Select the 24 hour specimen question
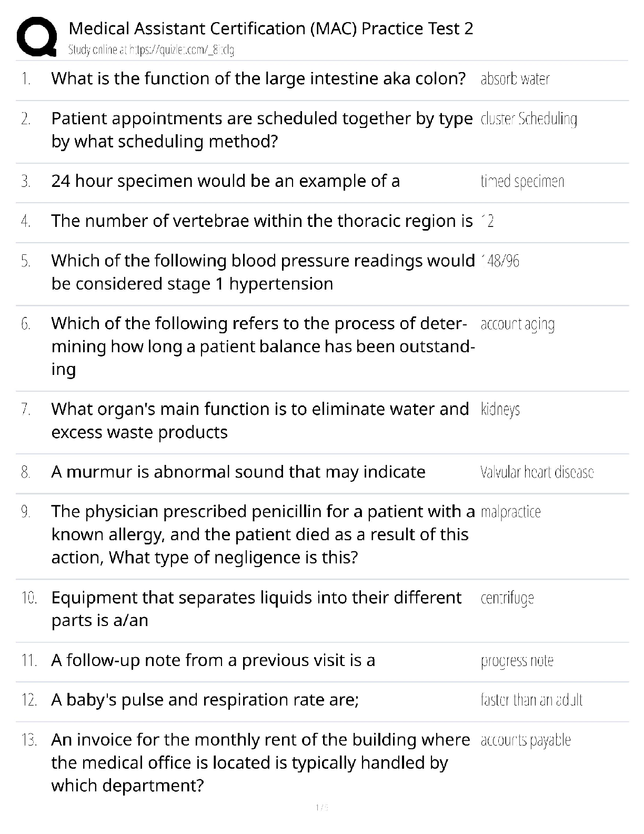 225,181
